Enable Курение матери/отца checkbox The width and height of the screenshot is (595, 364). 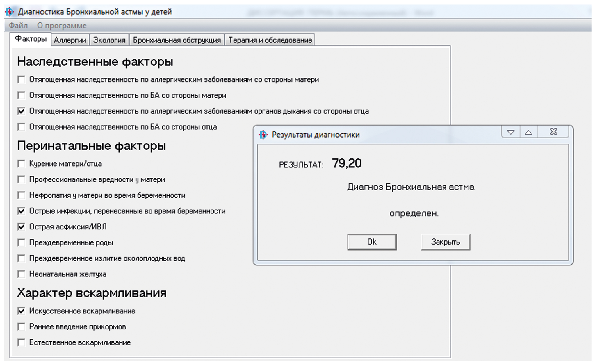[21, 164]
